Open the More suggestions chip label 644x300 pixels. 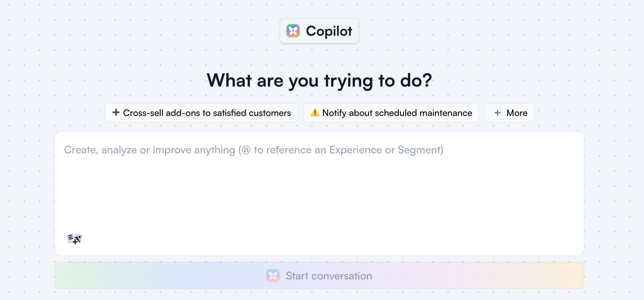pyautogui.click(x=517, y=113)
